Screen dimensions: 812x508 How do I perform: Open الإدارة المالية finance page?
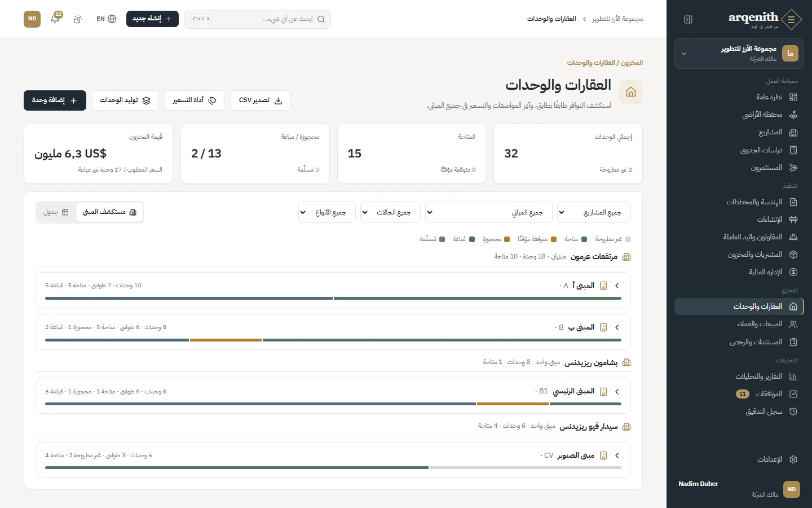click(x=739, y=272)
